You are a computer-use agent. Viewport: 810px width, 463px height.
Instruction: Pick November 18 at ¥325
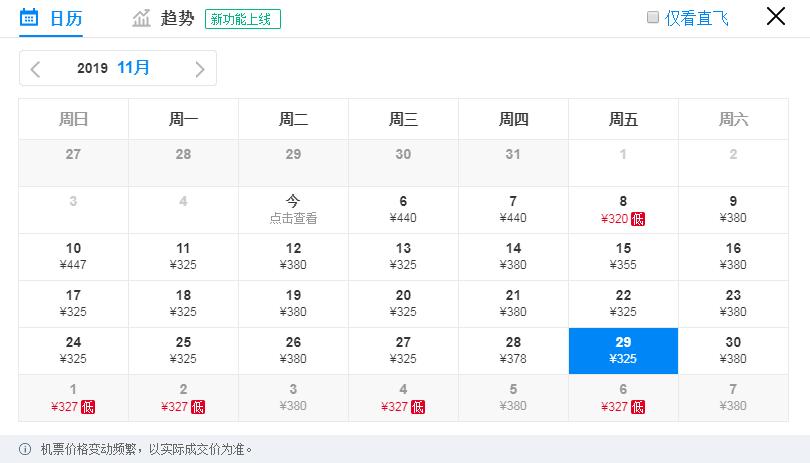(x=183, y=304)
